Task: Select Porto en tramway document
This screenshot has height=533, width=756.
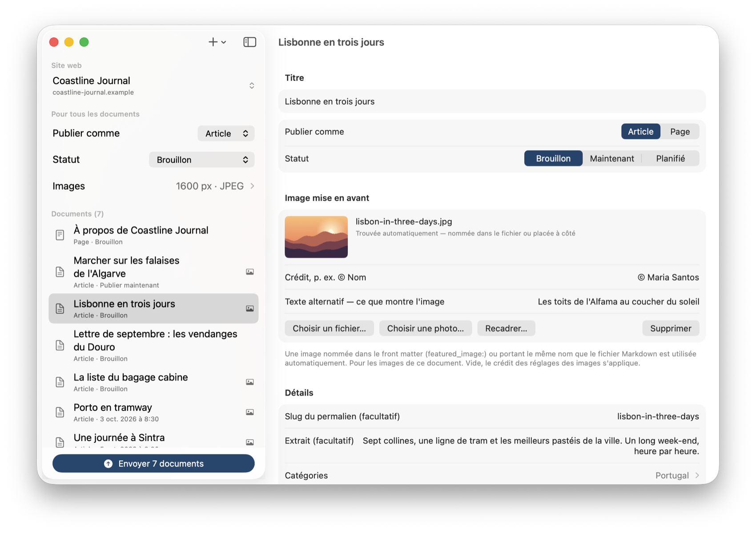Action: coord(153,412)
